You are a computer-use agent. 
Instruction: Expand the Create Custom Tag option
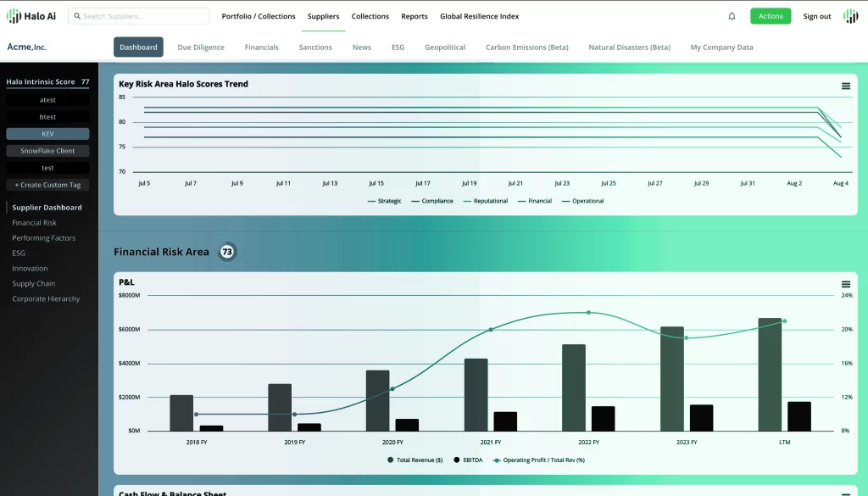click(47, 185)
